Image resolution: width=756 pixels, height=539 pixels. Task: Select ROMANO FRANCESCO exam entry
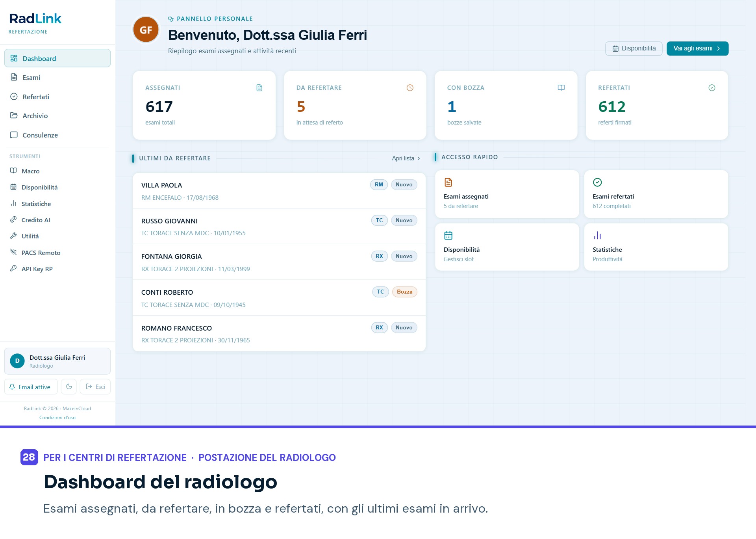point(279,333)
